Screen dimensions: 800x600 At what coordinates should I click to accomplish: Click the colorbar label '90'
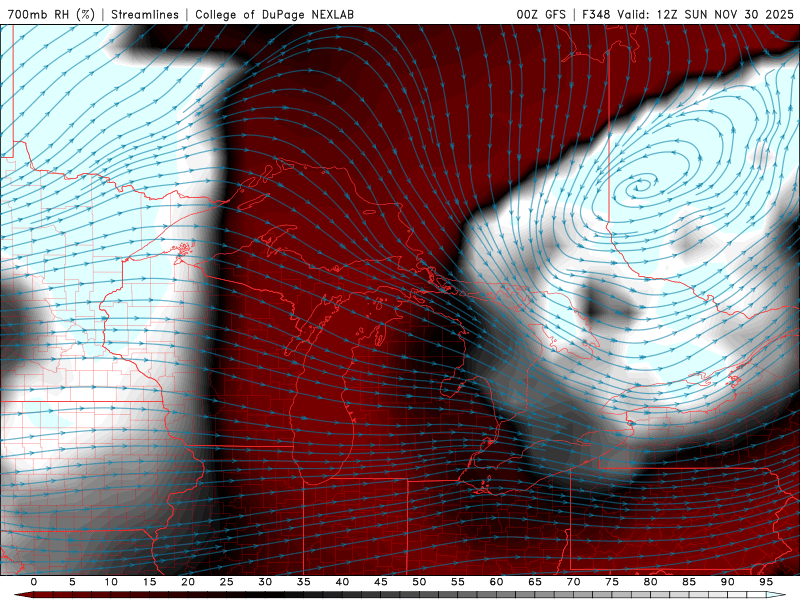tap(728, 582)
